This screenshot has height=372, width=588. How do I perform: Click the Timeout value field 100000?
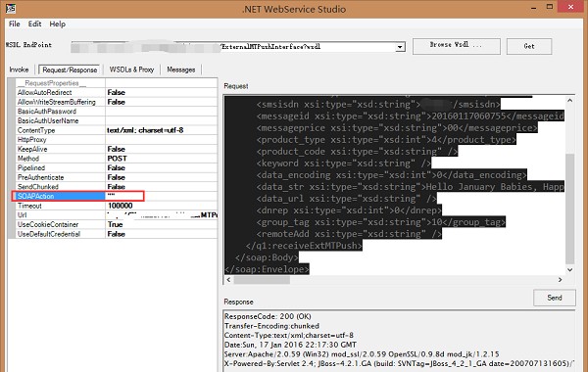pyautogui.click(x=162, y=206)
